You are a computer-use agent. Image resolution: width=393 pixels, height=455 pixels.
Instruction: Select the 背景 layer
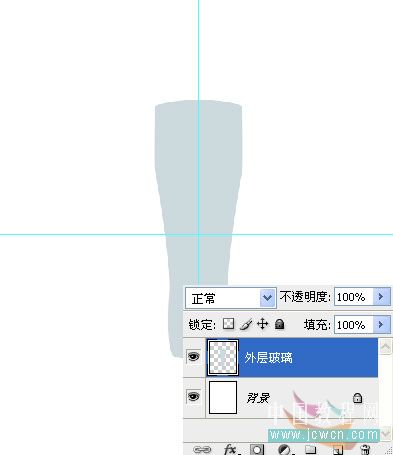(281, 397)
